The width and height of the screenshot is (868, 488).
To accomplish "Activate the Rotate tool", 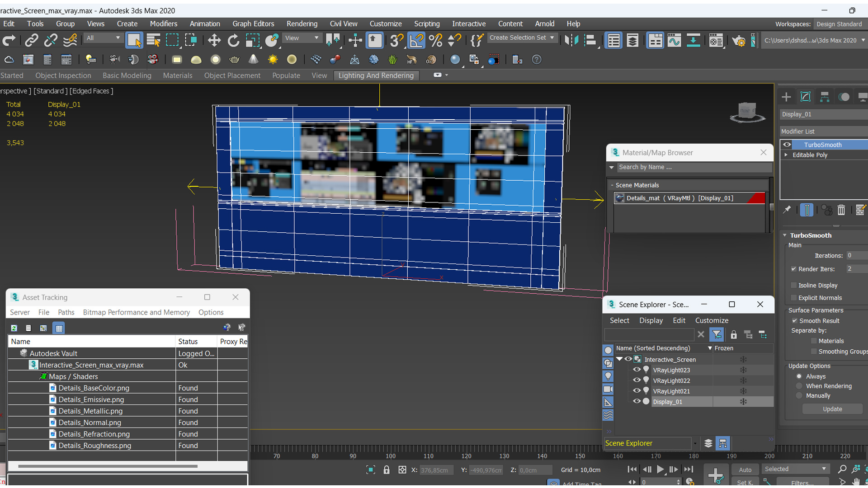I will pyautogui.click(x=233, y=41).
